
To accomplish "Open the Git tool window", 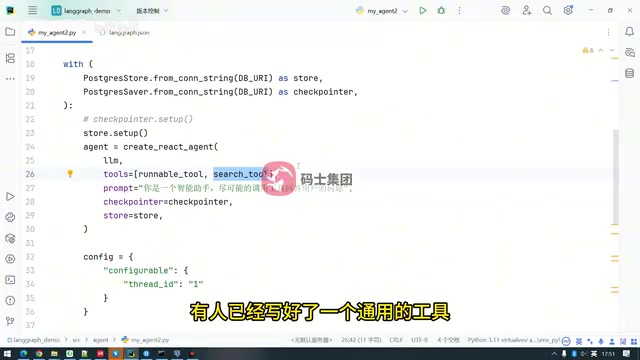I will 10,321.
